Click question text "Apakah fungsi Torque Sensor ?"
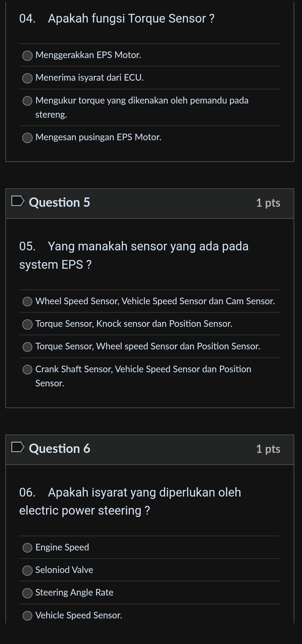This screenshot has height=644, width=302. pyautogui.click(x=131, y=19)
